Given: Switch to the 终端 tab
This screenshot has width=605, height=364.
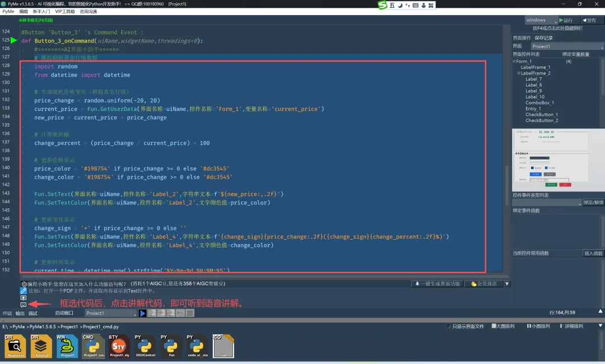Looking at the screenshot, I should coord(7,314).
